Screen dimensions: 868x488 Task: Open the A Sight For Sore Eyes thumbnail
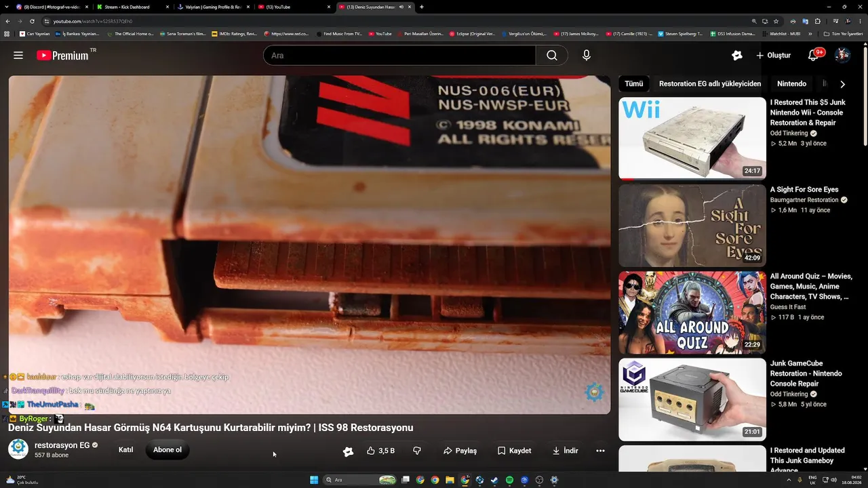[x=692, y=226]
